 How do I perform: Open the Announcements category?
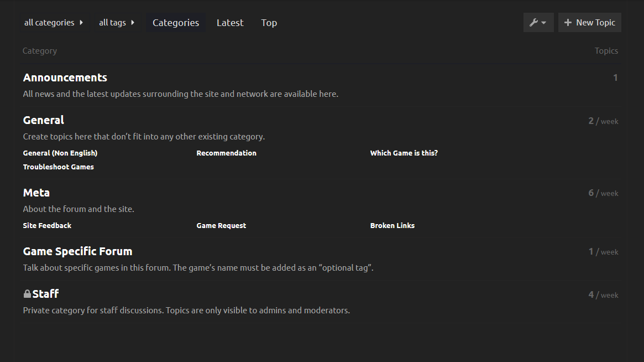coord(65,77)
